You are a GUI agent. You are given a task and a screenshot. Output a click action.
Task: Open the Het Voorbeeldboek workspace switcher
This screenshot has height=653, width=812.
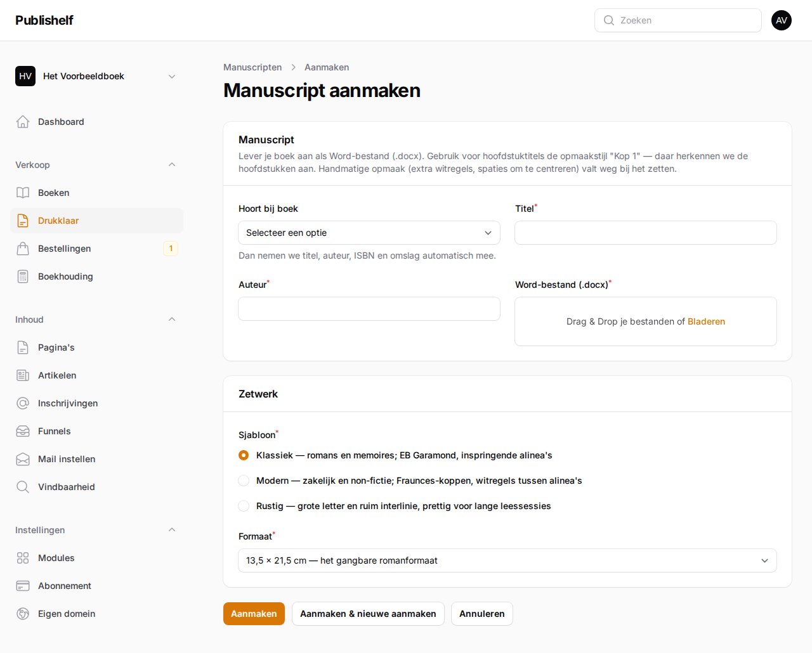96,76
